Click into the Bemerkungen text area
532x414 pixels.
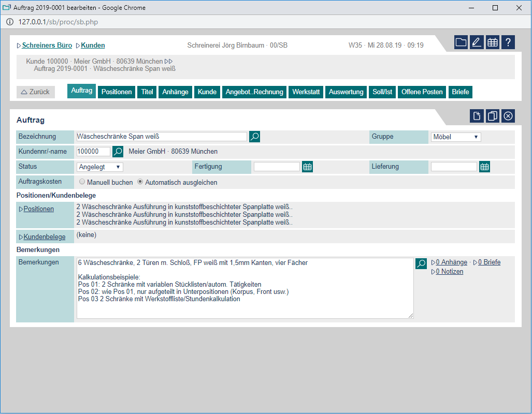coord(243,288)
